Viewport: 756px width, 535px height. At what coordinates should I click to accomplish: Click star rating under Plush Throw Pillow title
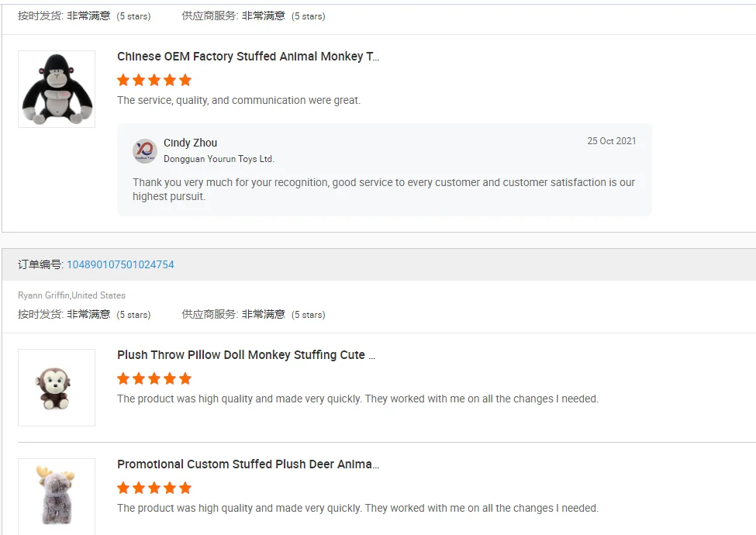point(154,378)
